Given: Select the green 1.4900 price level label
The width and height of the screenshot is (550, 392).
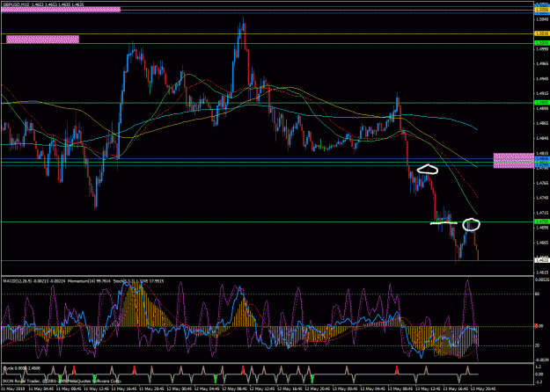Looking at the screenshot, I should click(x=541, y=103).
